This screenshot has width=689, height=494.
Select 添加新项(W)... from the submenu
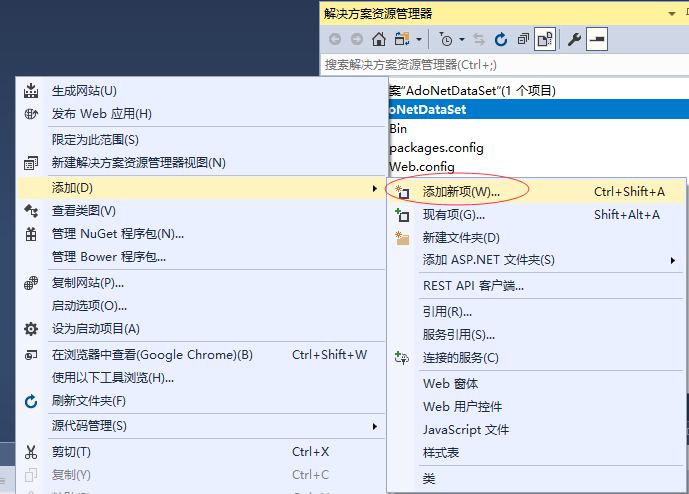[461, 191]
